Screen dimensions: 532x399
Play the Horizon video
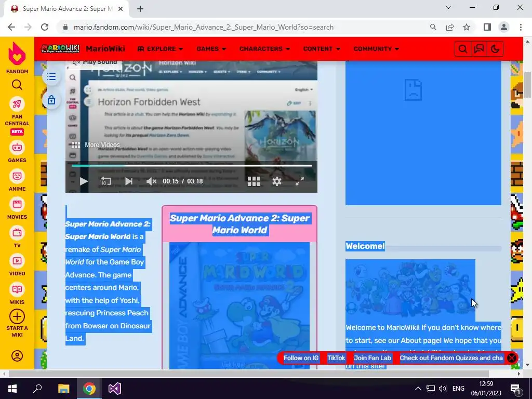tap(84, 181)
